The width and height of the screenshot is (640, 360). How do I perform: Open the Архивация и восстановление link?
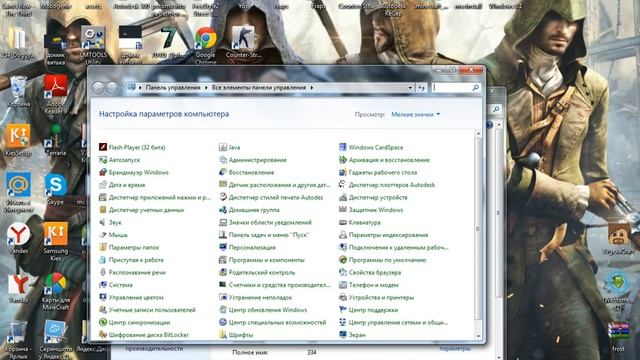click(x=389, y=160)
